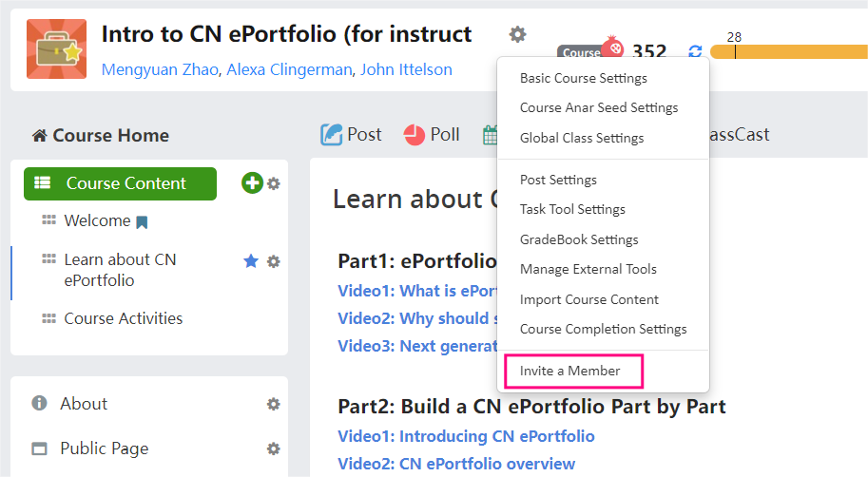The image size is (868, 477).
Task: Click the orange Anar Seeds progress bar
Action: 789,51
